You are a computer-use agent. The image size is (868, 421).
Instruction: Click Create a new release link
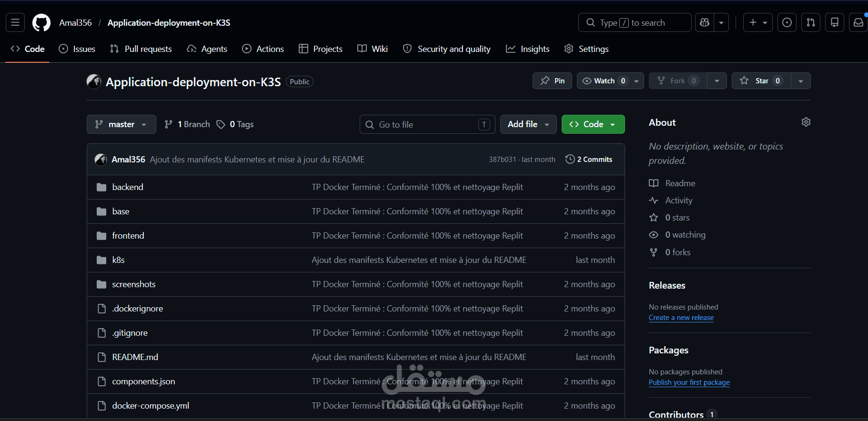pyautogui.click(x=681, y=318)
